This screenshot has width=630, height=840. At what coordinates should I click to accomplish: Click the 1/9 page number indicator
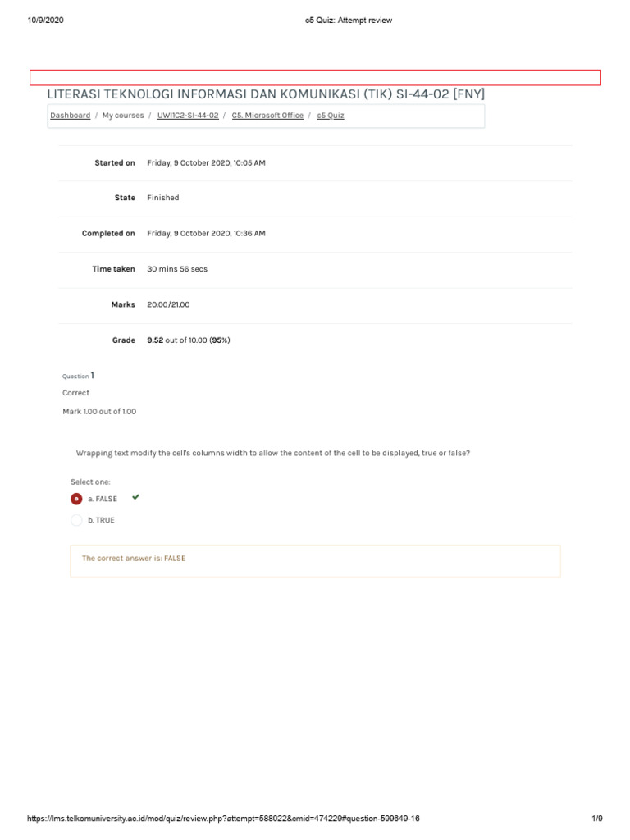597,819
